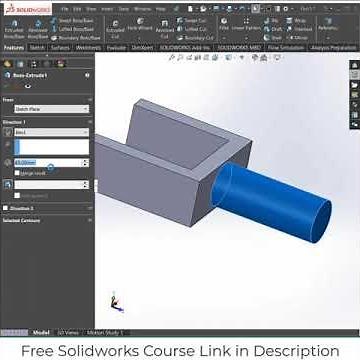This screenshot has width=360, height=360.
Task: Select Boundary Boss/Base in ribbon
Action: [x=75, y=38]
